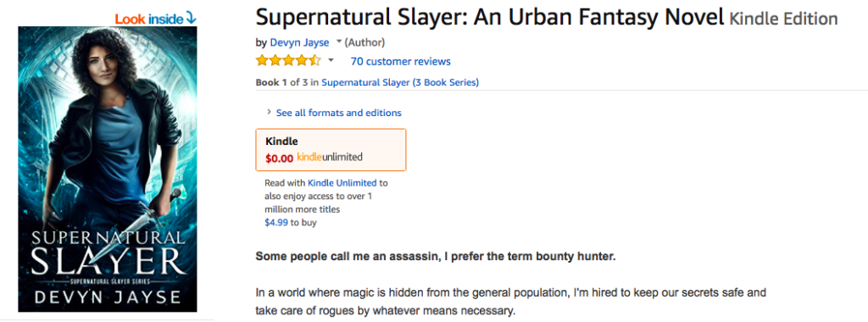Viewport: 868px width, 322px height.
Task: Expand the chevron before See all formats
Action: coord(269,113)
